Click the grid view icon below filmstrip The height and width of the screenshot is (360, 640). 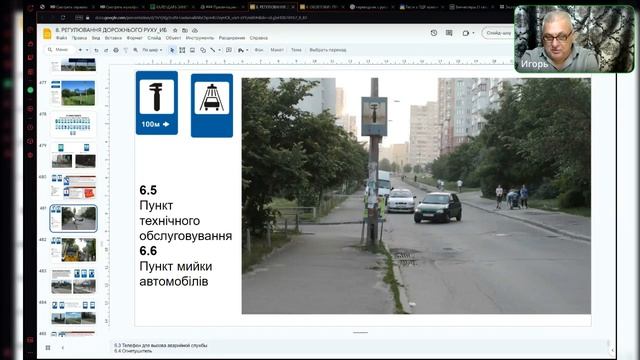point(48,348)
